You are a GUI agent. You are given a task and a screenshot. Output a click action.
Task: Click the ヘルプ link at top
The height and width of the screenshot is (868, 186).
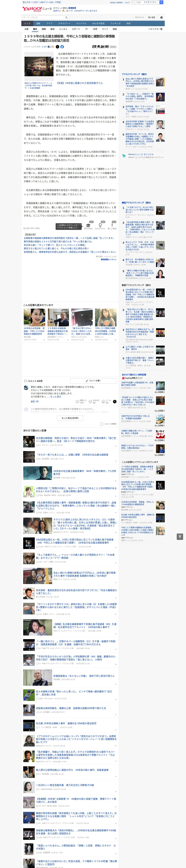(x=127, y=2)
